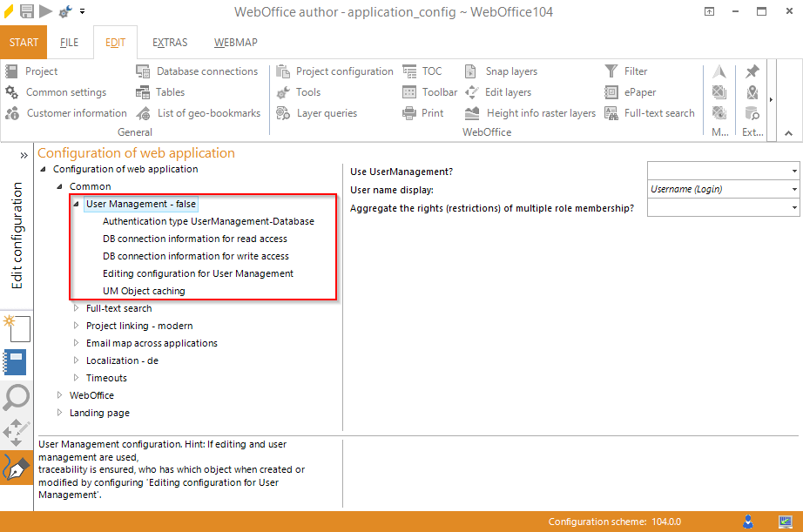Select the Snap layers tool
This screenshot has width=803, height=532.
click(506, 71)
